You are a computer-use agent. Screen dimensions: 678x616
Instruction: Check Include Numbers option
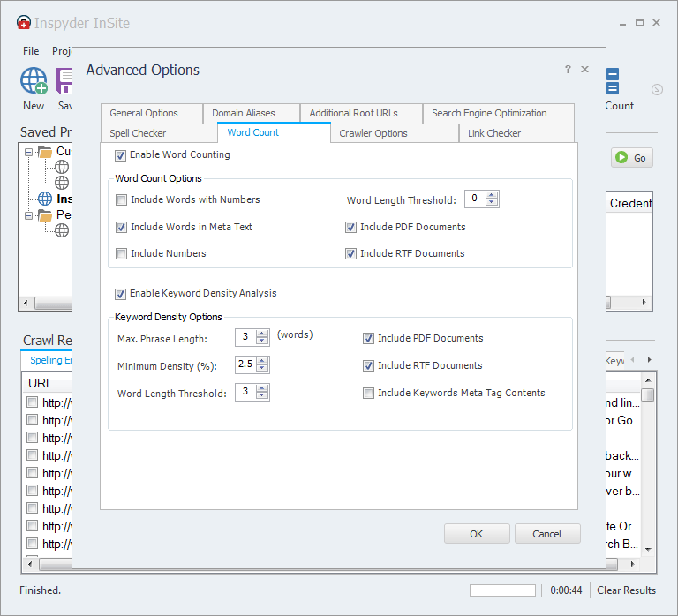tap(122, 253)
